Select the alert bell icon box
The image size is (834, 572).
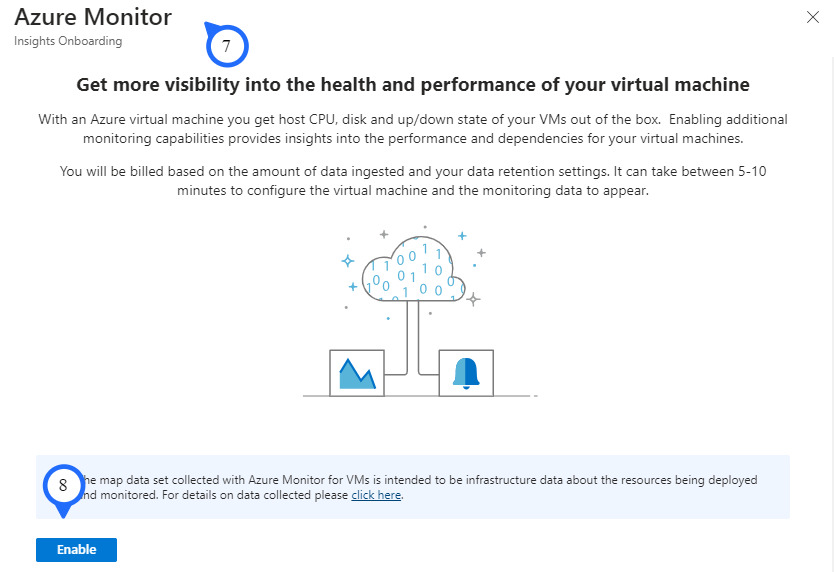click(466, 372)
